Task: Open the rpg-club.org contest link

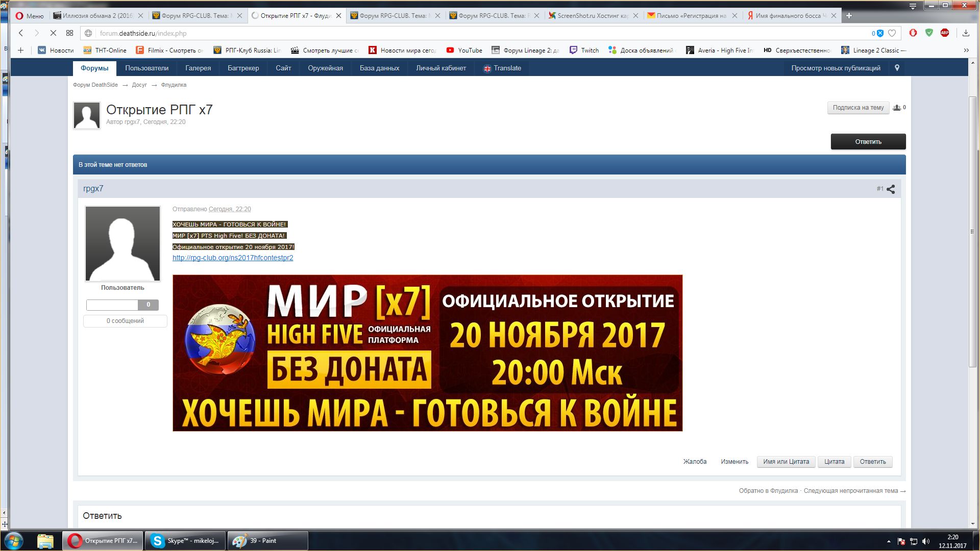Action: click(x=233, y=258)
